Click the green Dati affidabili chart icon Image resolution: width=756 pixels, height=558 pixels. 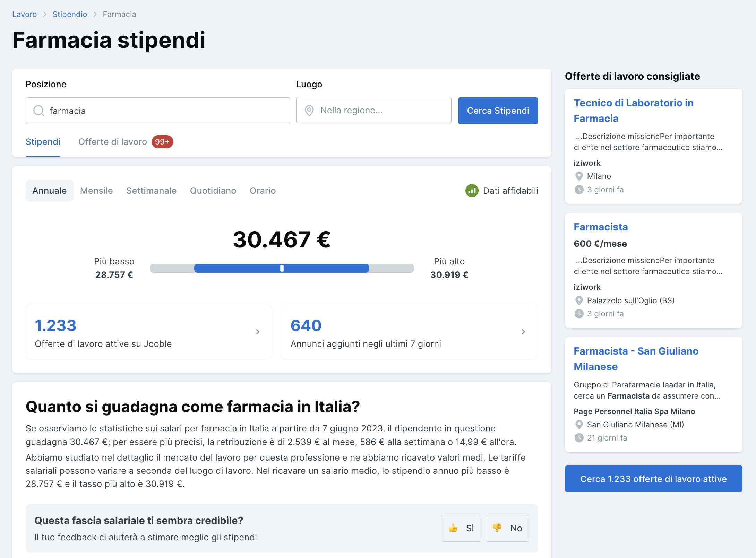472,191
